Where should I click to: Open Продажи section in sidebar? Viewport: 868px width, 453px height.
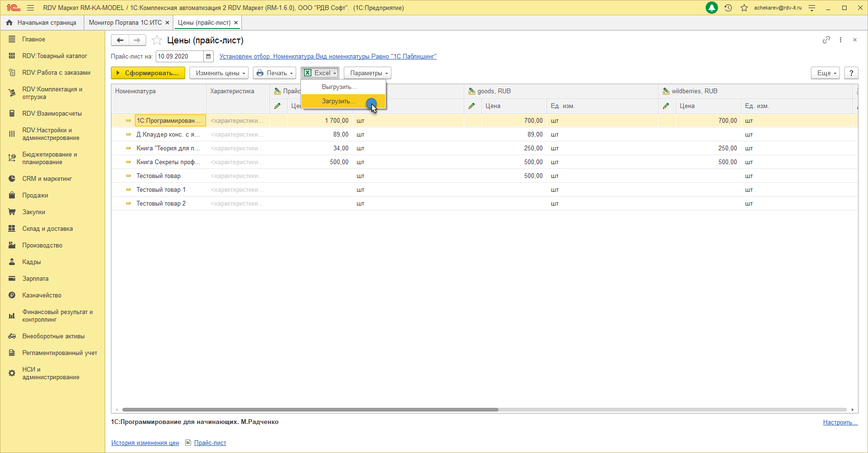(35, 196)
